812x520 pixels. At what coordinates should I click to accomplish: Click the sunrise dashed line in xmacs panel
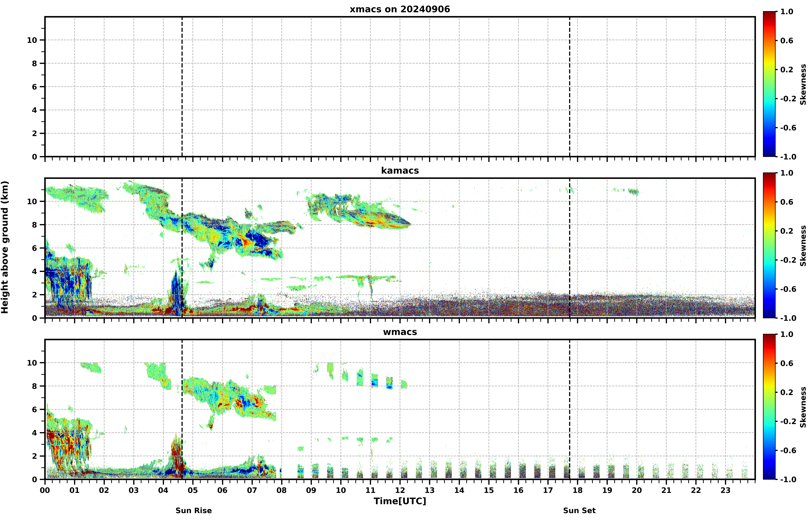182,87
